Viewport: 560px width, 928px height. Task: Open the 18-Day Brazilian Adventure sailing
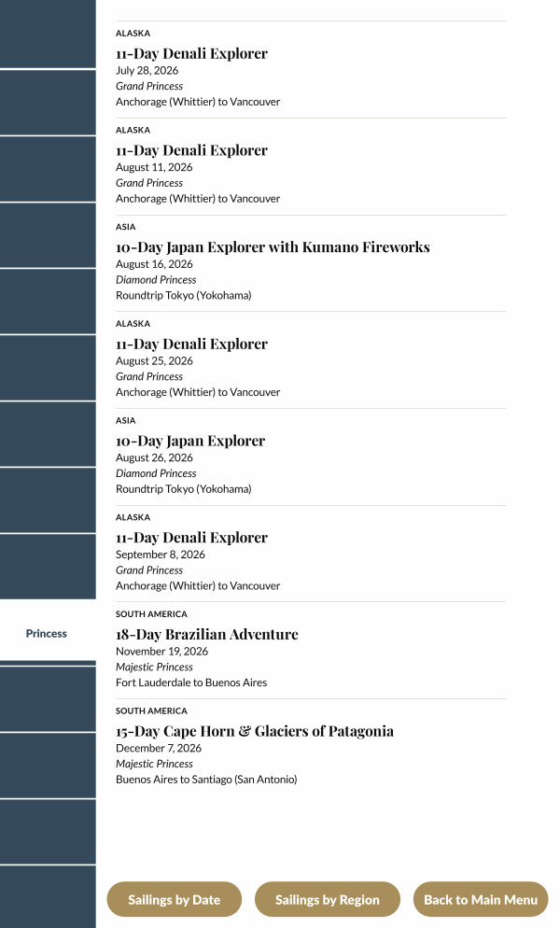pyautogui.click(x=207, y=635)
